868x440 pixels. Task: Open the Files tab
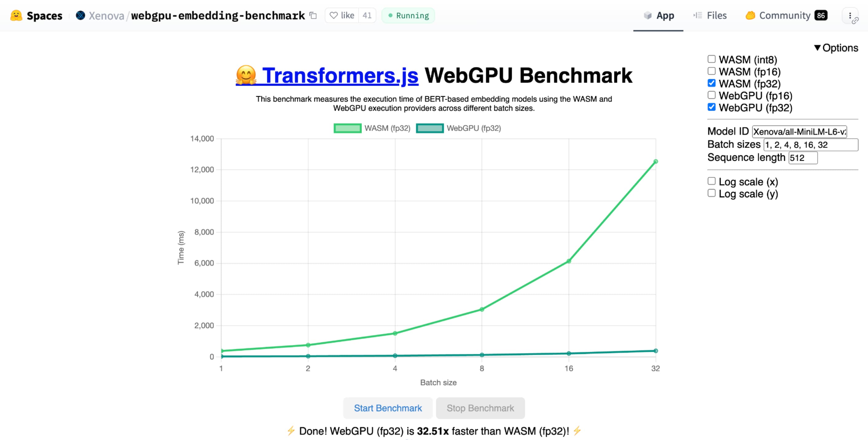tap(715, 15)
